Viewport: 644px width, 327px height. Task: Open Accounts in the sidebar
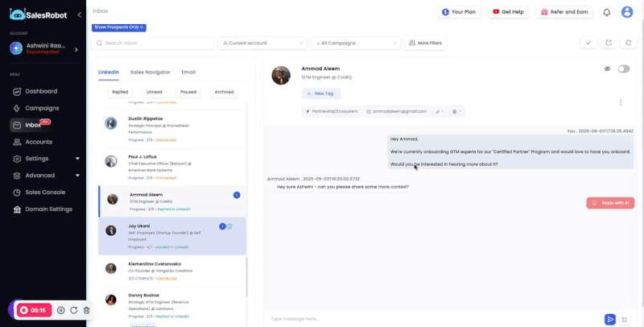pyautogui.click(x=39, y=142)
